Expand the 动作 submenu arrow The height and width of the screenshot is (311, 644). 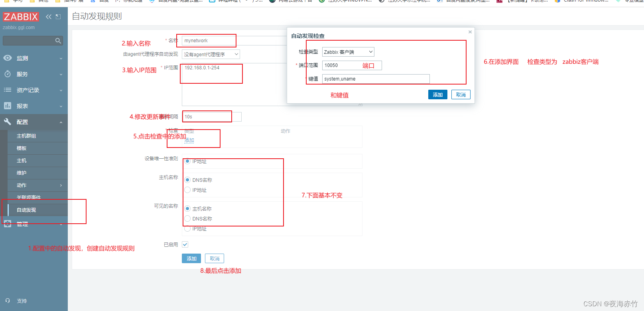click(61, 185)
